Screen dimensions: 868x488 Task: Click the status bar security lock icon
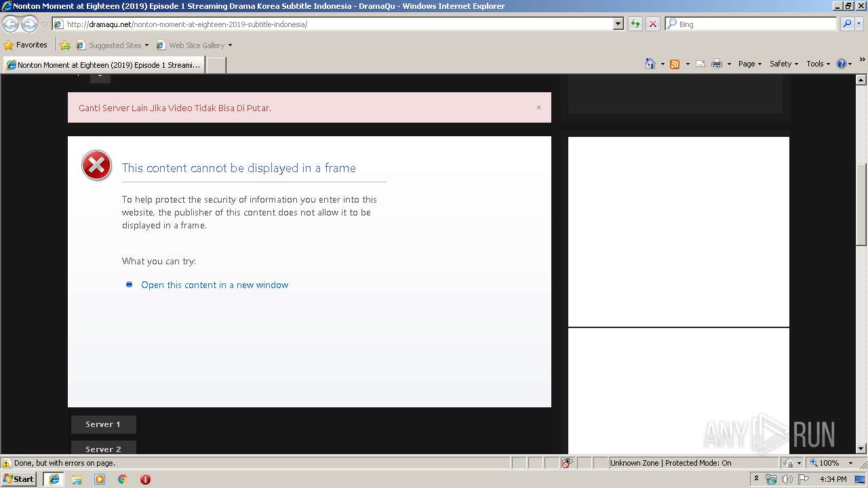coord(789,463)
